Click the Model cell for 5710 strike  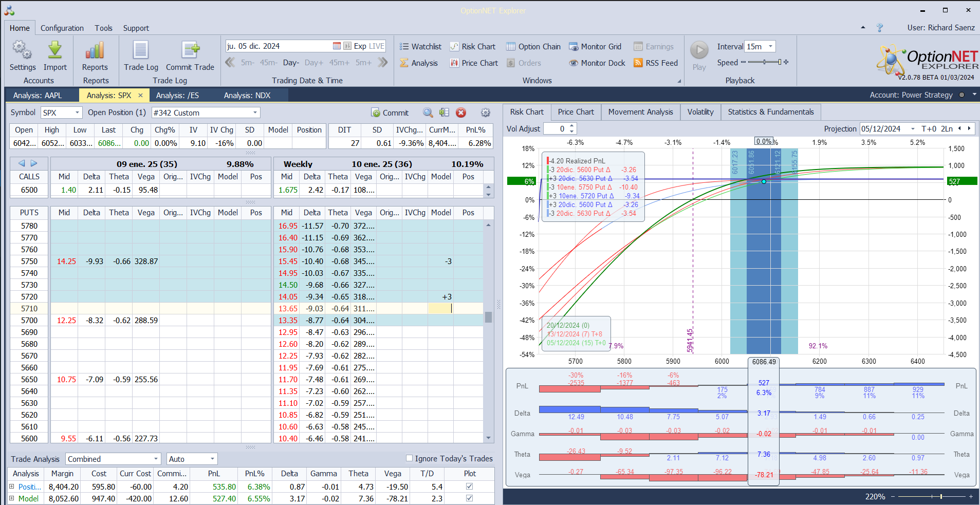coord(440,308)
